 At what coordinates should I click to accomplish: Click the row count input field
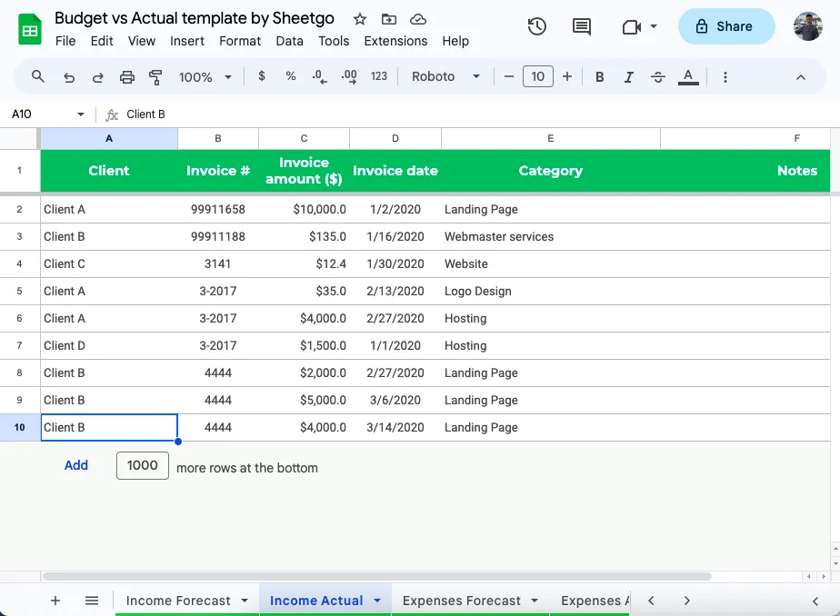pos(143,465)
